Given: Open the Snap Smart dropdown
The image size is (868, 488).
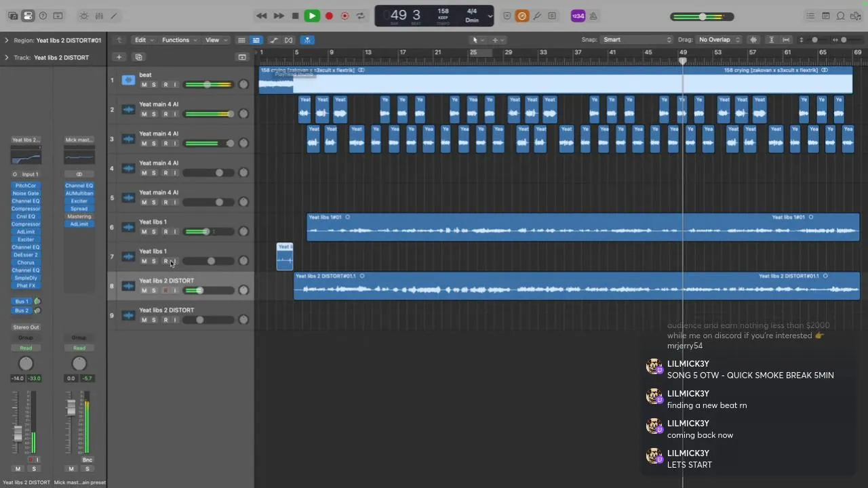Looking at the screenshot, I should pos(637,40).
